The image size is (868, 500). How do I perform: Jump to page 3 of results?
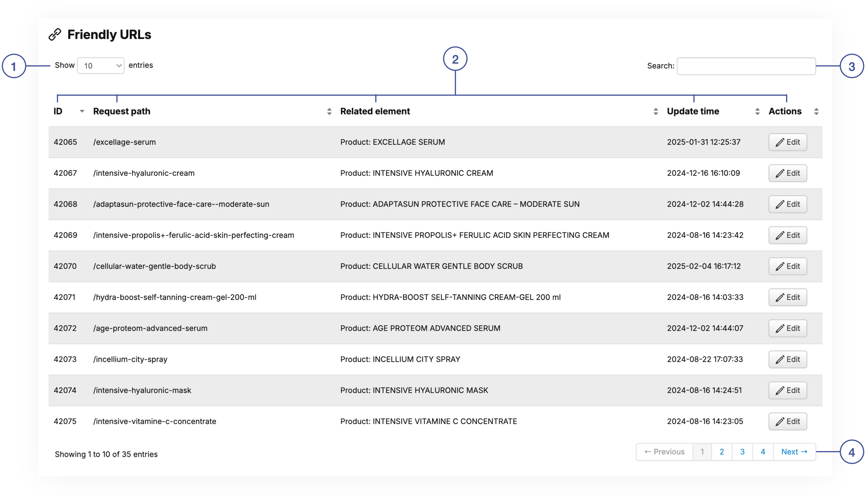click(x=742, y=452)
